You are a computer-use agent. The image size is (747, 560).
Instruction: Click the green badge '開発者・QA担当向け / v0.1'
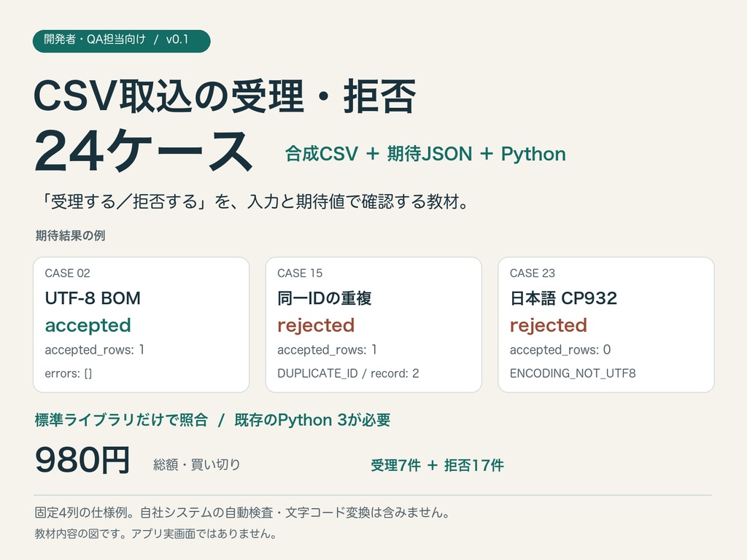point(122,41)
